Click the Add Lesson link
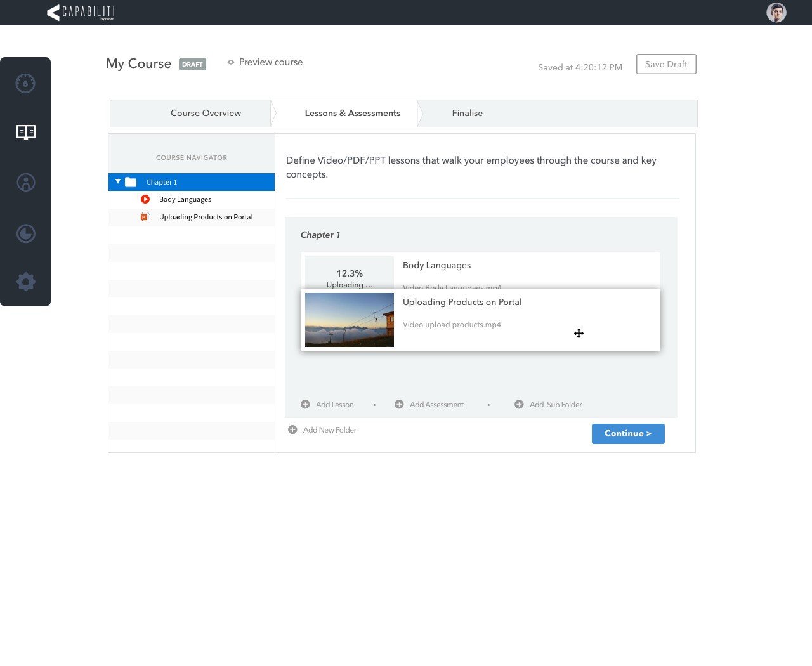The width and height of the screenshot is (812, 666). [335, 405]
